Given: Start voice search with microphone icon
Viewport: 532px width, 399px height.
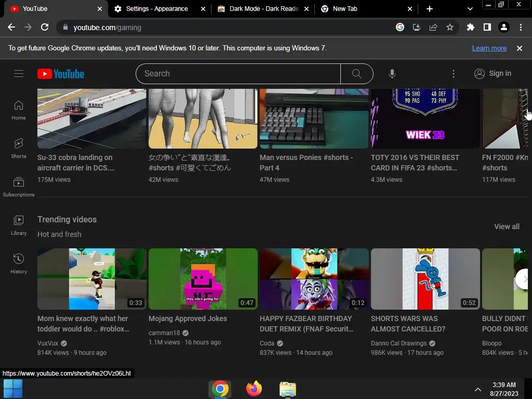Looking at the screenshot, I should pyautogui.click(x=392, y=74).
